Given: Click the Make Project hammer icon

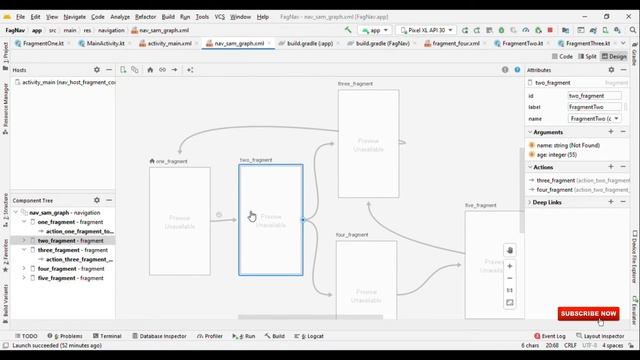Looking at the screenshot, I should pos(348,30).
